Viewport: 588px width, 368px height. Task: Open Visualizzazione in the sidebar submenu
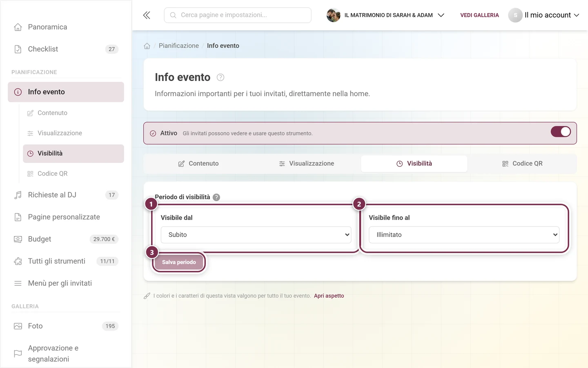pyautogui.click(x=73, y=133)
